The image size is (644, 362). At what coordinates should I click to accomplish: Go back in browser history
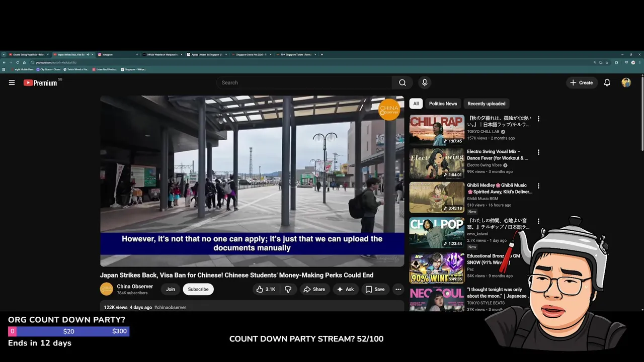pyautogui.click(x=4, y=62)
